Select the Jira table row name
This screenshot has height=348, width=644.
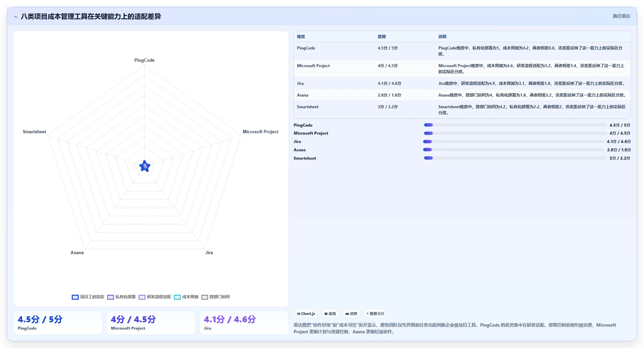(300, 83)
